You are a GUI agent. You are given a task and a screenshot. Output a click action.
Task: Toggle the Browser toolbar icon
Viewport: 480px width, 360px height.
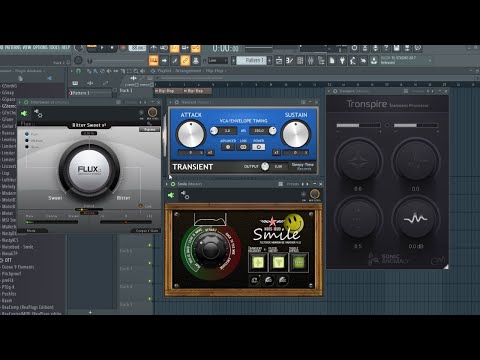pyautogui.click(x=321, y=60)
